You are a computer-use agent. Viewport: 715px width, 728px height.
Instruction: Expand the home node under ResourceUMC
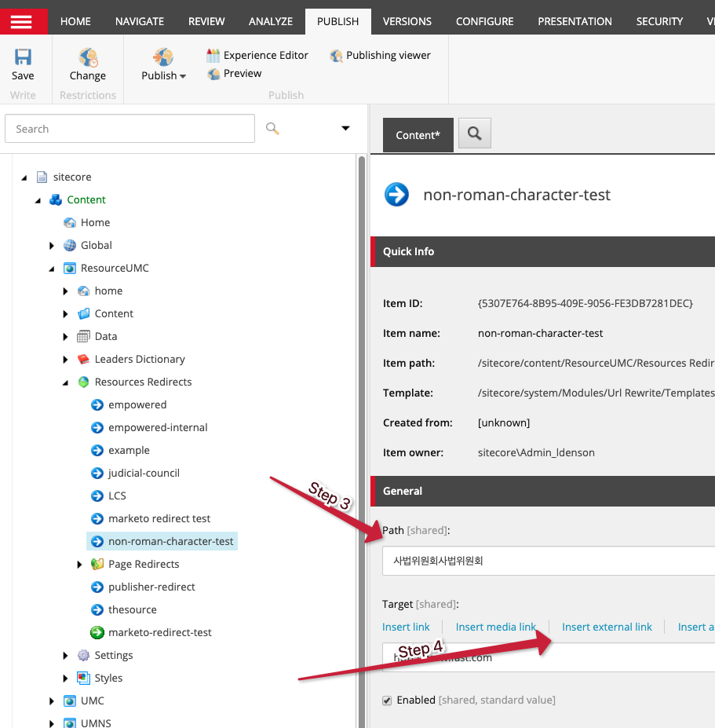[x=65, y=291]
